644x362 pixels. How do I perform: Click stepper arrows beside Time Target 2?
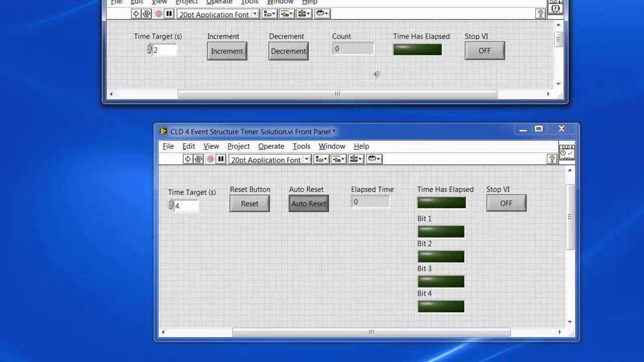(x=149, y=49)
